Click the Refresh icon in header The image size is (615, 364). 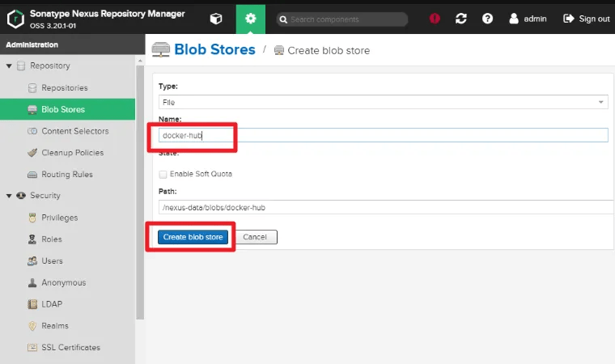pos(461,19)
